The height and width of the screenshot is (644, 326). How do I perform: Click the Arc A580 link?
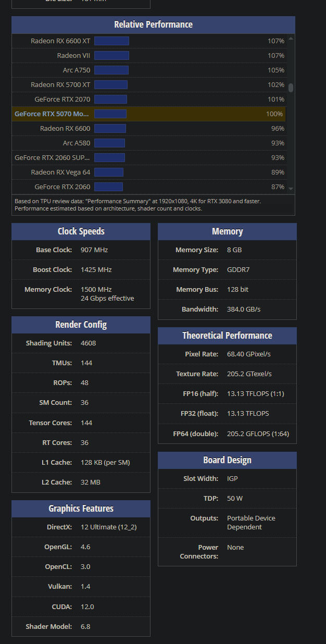(77, 143)
